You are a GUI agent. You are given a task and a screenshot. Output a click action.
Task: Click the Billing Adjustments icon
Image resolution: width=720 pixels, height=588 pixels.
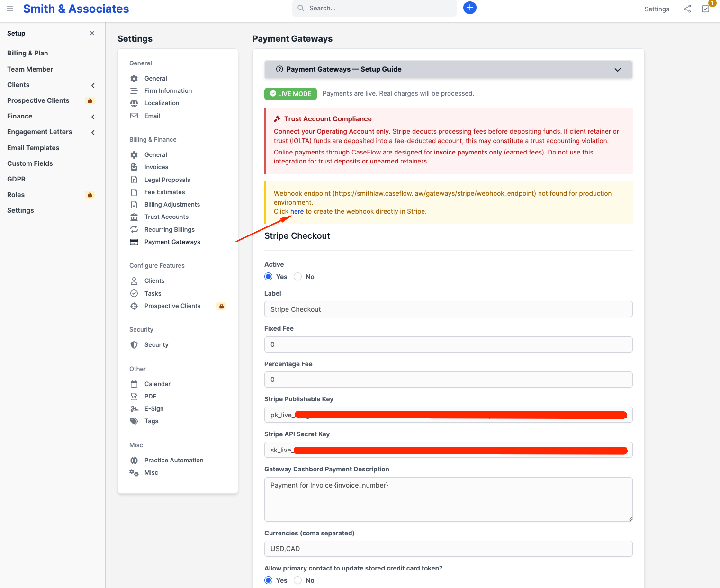[x=134, y=205]
